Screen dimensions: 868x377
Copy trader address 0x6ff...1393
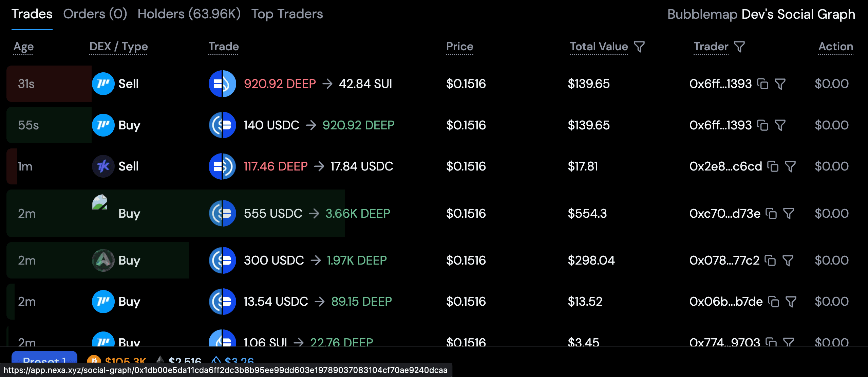(x=762, y=84)
